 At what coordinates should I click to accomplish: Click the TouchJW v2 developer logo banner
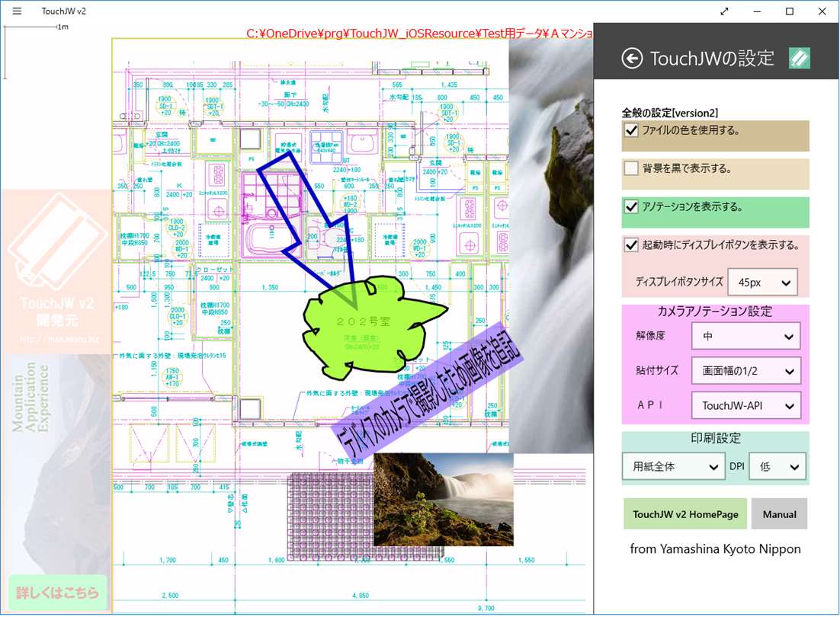tap(56, 271)
